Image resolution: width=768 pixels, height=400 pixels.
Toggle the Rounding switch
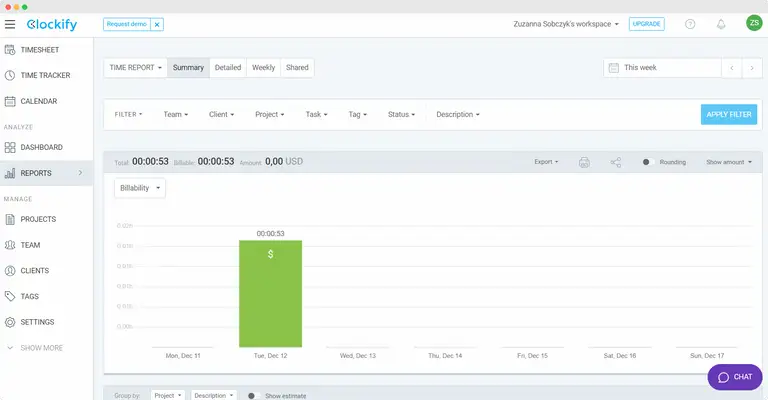coord(647,162)
